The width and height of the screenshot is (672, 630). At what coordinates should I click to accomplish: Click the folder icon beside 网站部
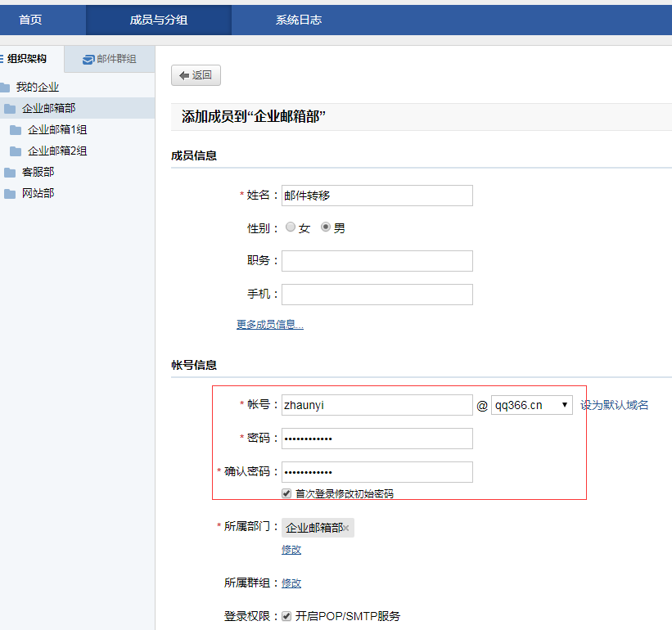pos(9,193)
